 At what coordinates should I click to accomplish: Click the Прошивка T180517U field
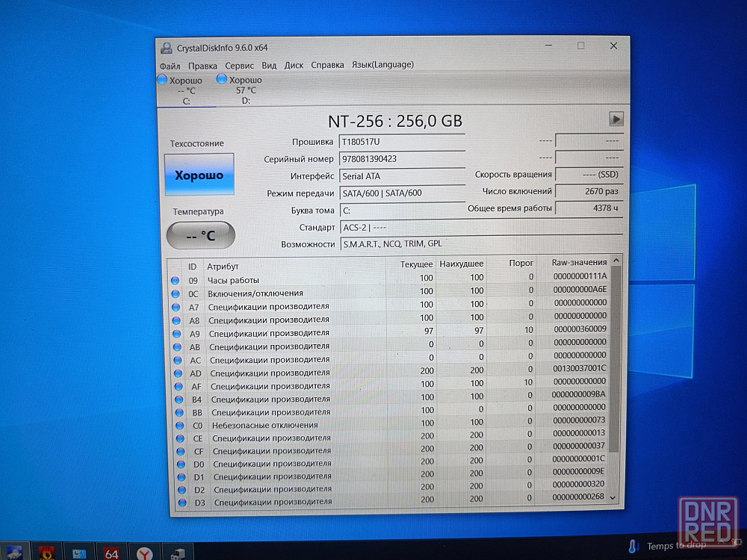coord(402,141)
